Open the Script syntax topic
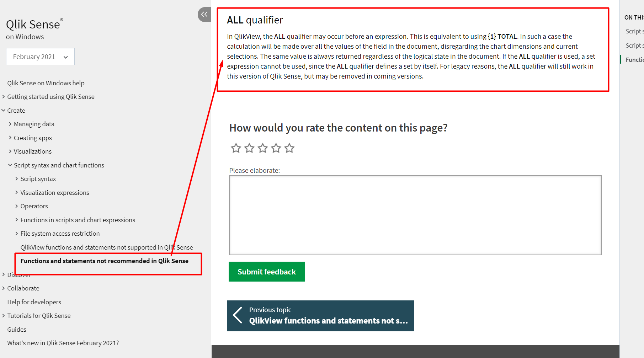 (x=38, y=179)
